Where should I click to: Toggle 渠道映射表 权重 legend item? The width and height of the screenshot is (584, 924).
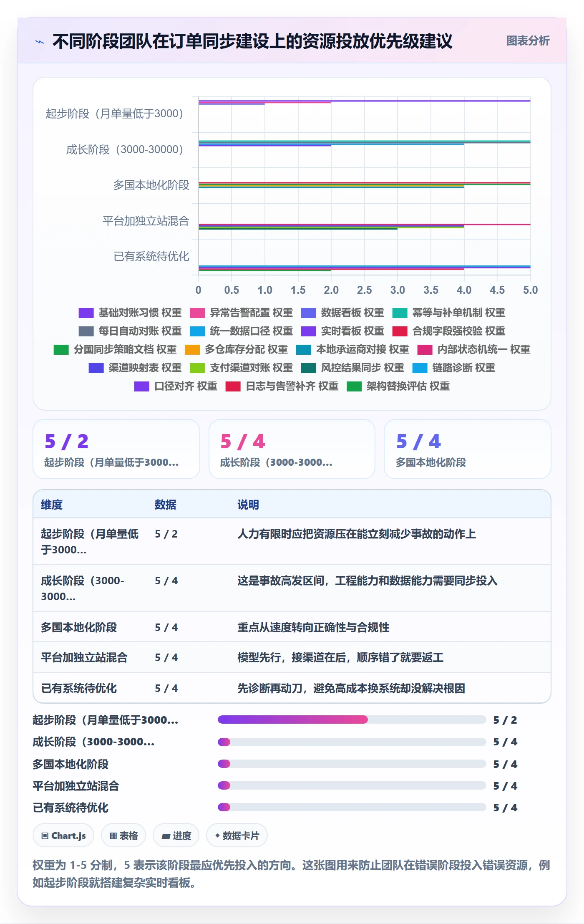click(x=135, y=368)
